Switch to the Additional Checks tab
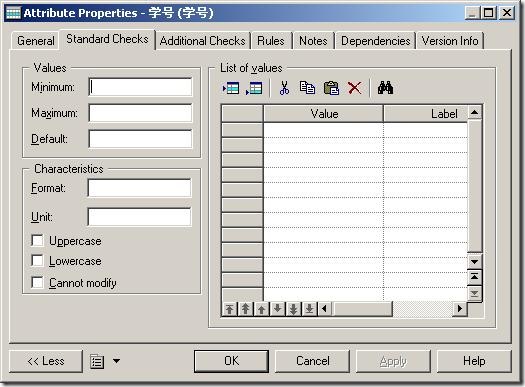525x387 pixels. tap(203, 41)
